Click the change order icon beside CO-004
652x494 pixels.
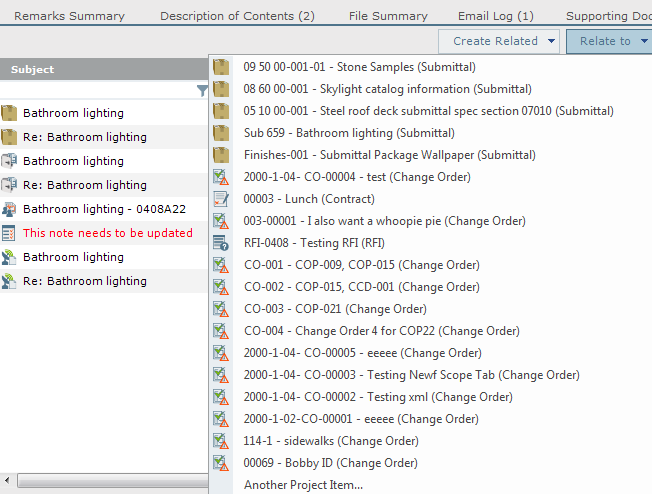point(221,331)
